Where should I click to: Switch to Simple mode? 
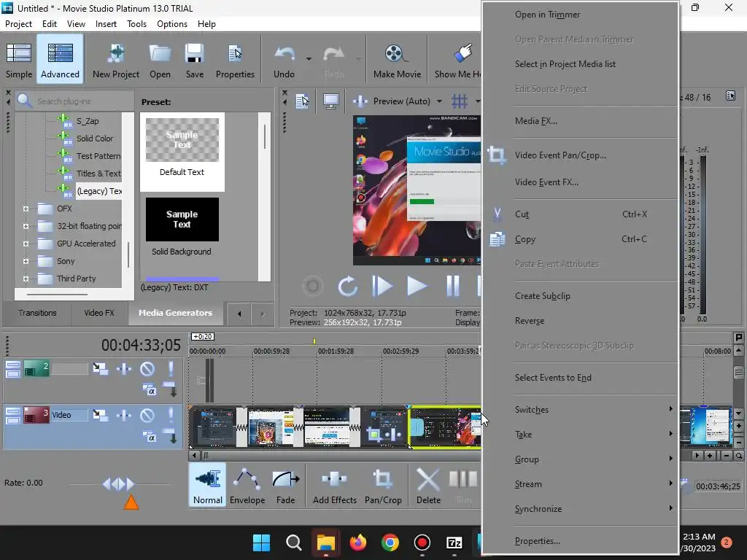click(x=19, y=60)
